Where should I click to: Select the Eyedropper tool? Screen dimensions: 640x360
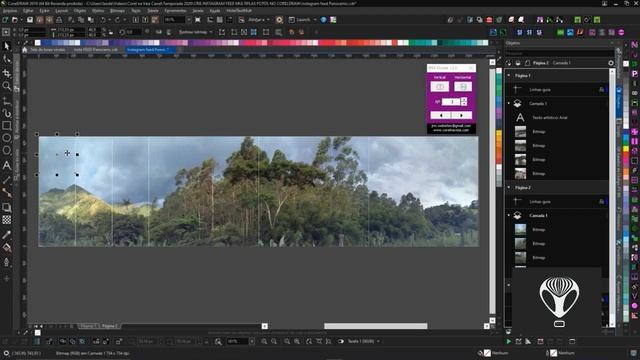7,235
